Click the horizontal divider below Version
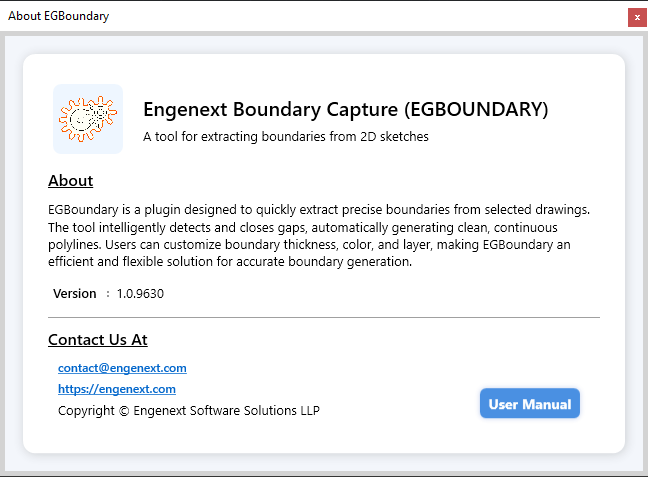This screenshot has width=648, height=477. pos(324,317)
